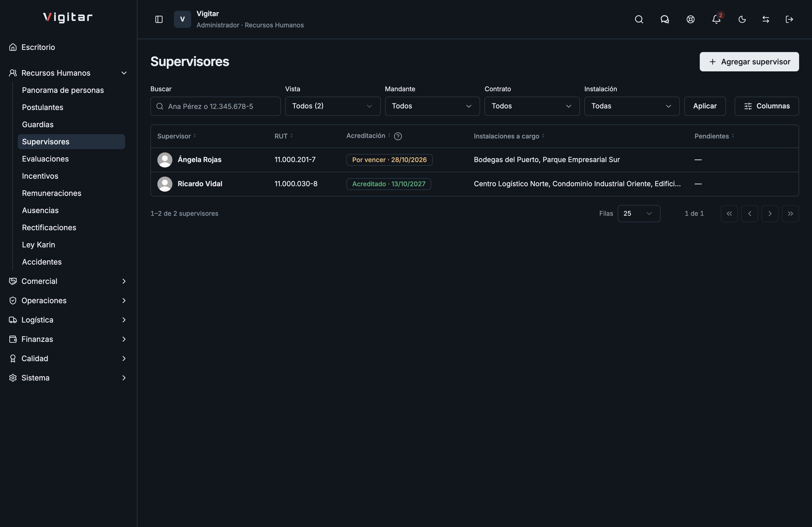The height and width of the screenshot is (527, 812).
Task: Go to previous page
Action: (749, 213)
